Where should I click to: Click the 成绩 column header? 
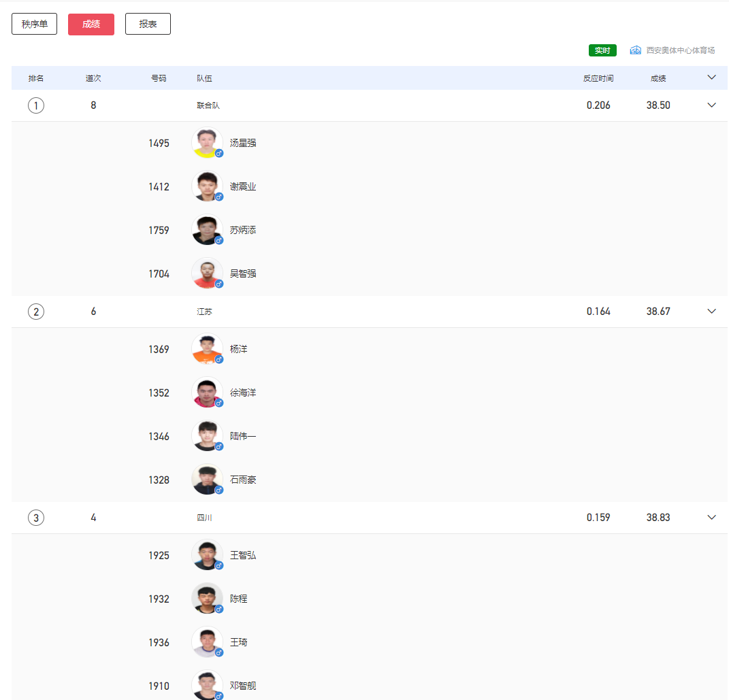(x=658, y=78)
